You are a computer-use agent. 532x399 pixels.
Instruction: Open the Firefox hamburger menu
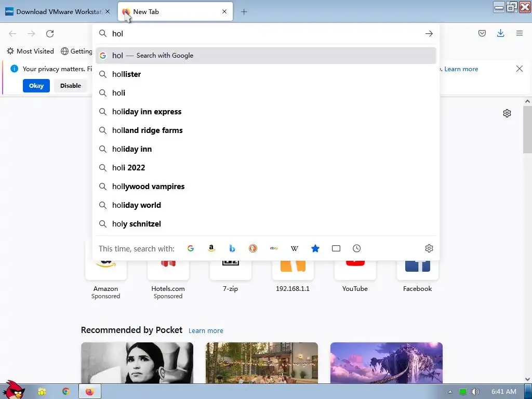point(520,33)
